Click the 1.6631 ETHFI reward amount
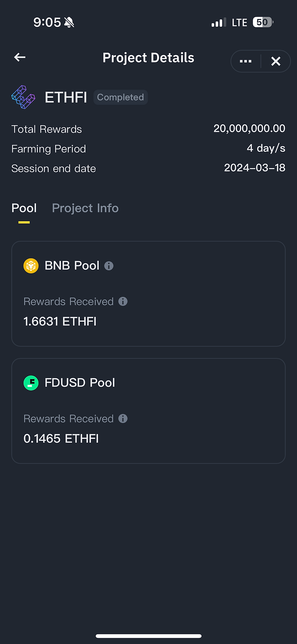Screen dimensions: 297x644 [59, 321]
